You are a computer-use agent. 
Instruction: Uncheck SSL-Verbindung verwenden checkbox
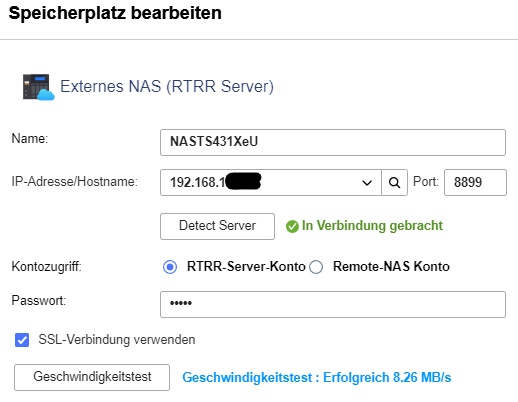22,340
